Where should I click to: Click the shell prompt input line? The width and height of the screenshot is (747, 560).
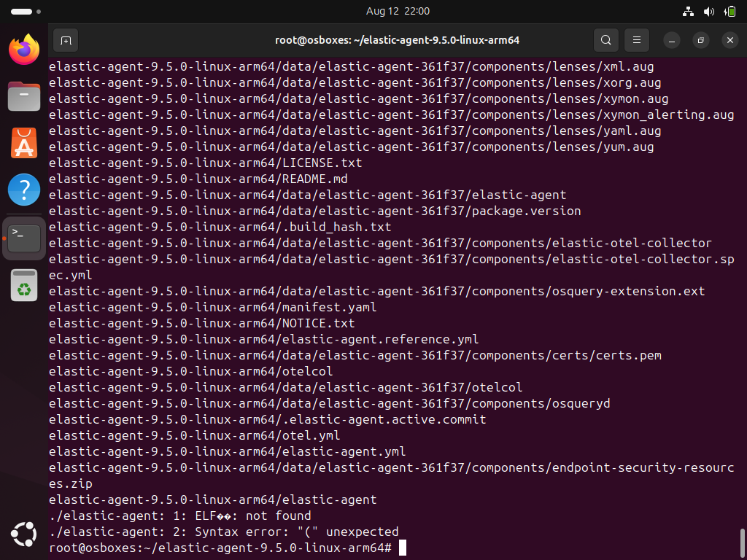228,548
